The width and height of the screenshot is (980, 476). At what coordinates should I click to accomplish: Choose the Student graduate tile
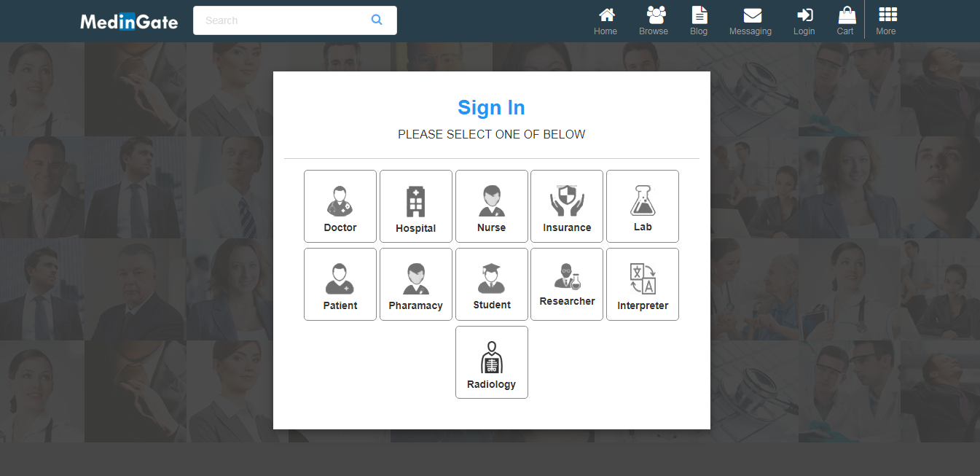pyautogui.click(x=492, y=284)
